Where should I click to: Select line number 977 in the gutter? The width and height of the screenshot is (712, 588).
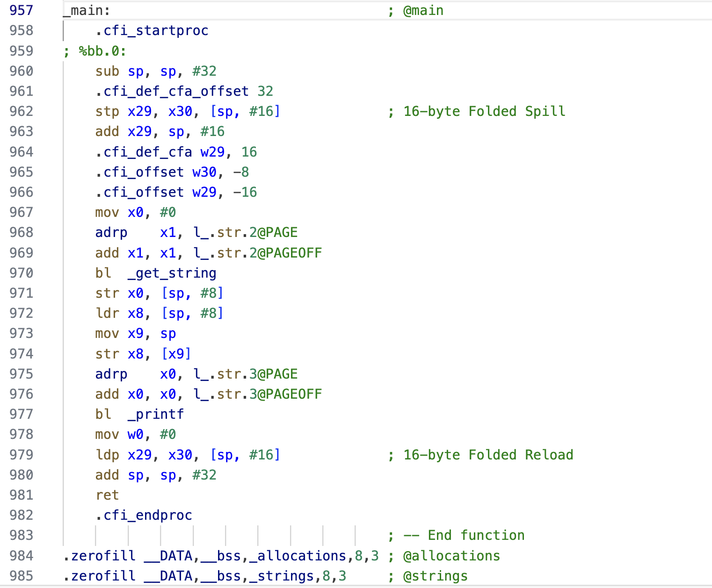pyautogui.click(x=22, y=414)
